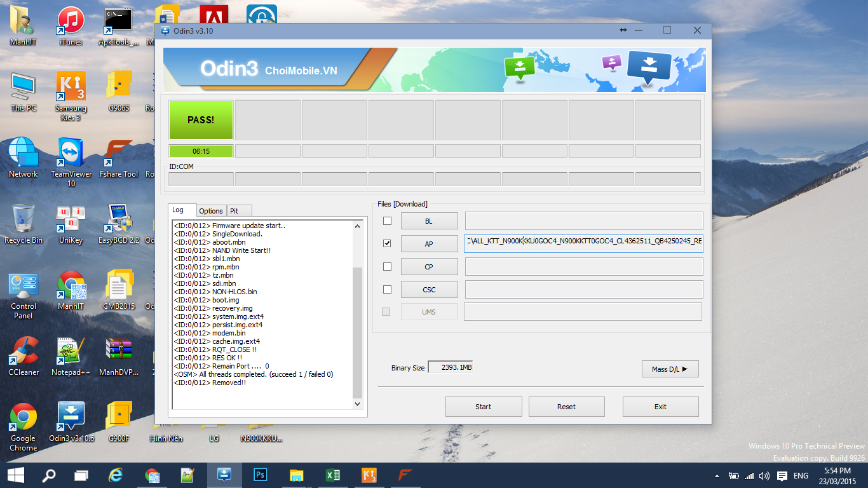Enable the CSC file checkbox
Viewport: 868px width, 488px height.
click(387, 289)
